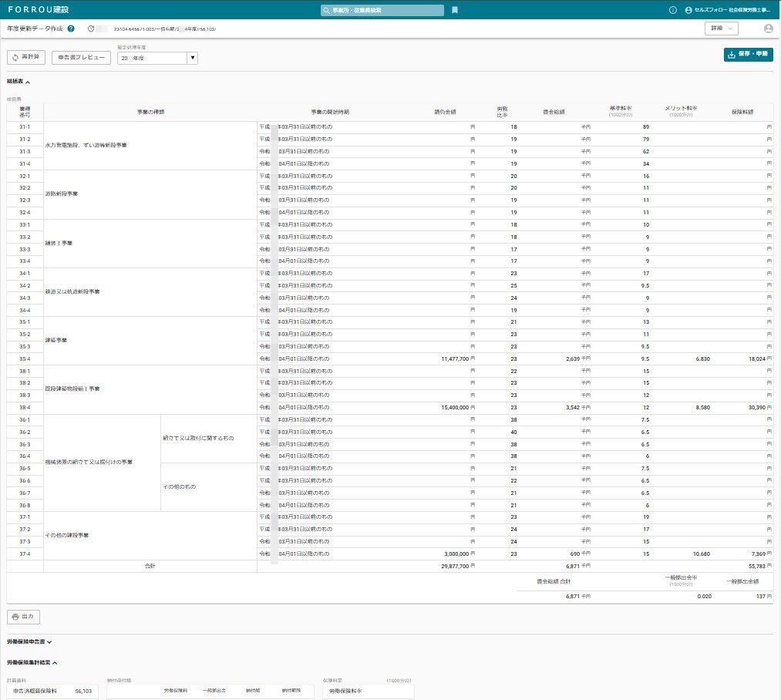
Task: Click the 保存・申請 save and submit button
Action: pos(748,55)
